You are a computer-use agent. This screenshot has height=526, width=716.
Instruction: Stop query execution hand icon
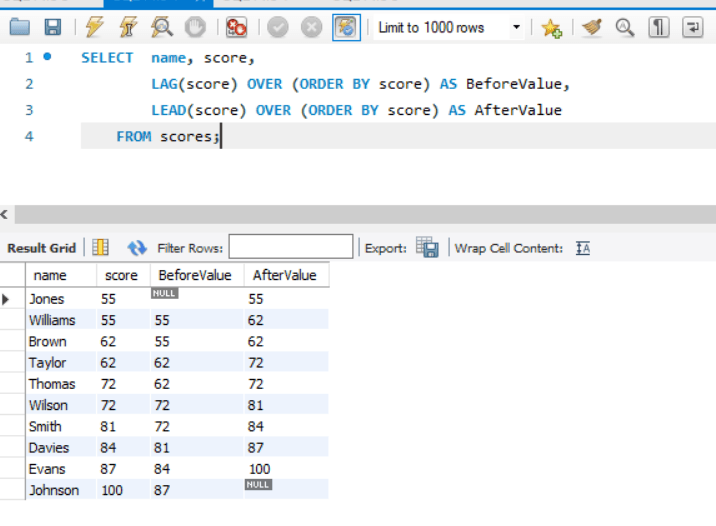pos(195,27)
